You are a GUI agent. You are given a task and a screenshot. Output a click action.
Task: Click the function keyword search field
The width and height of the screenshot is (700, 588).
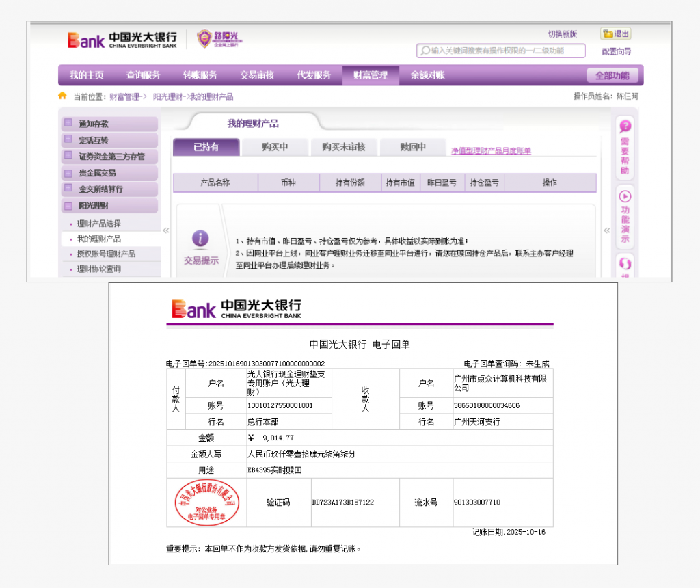click(x=506, y=51)
